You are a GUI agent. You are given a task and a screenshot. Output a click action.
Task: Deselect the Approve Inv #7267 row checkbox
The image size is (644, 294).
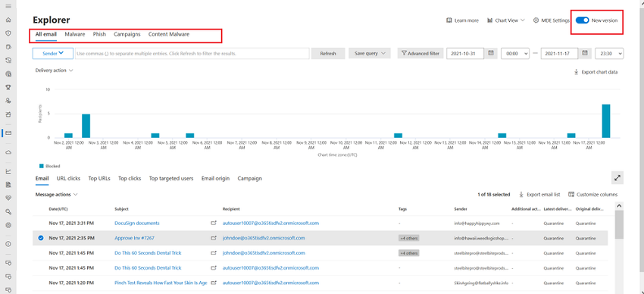40,238
